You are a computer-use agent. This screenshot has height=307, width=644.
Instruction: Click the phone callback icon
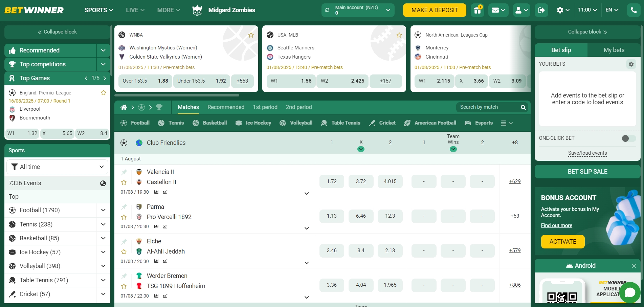tap(634, 10)
